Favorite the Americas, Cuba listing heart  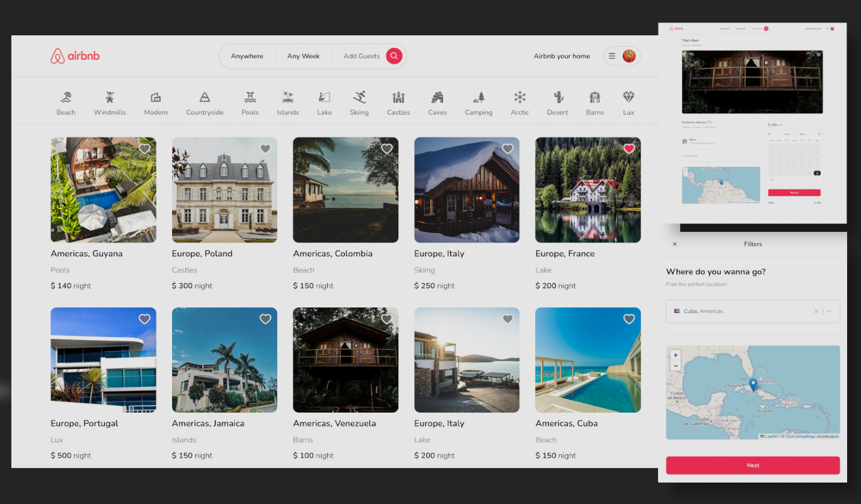pyautogui.click(x=628, y=319)
